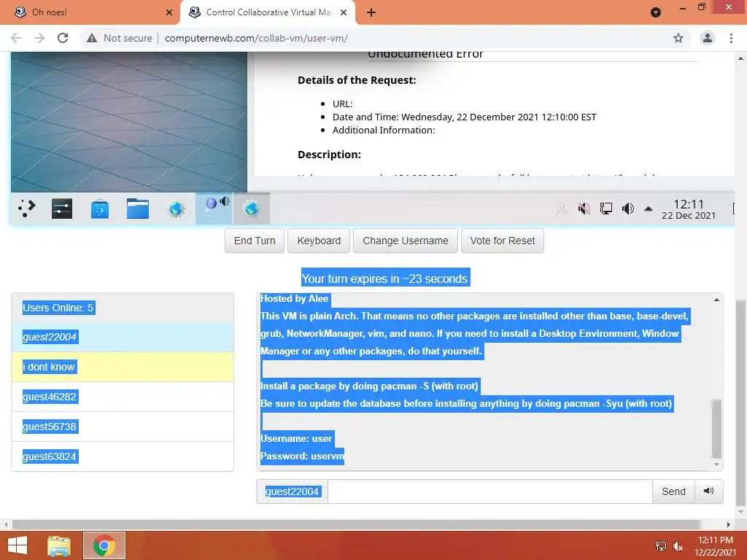This screenshot has height=560, width=747.
Task: Click Vote for Reset button
Action: point(502,241)
